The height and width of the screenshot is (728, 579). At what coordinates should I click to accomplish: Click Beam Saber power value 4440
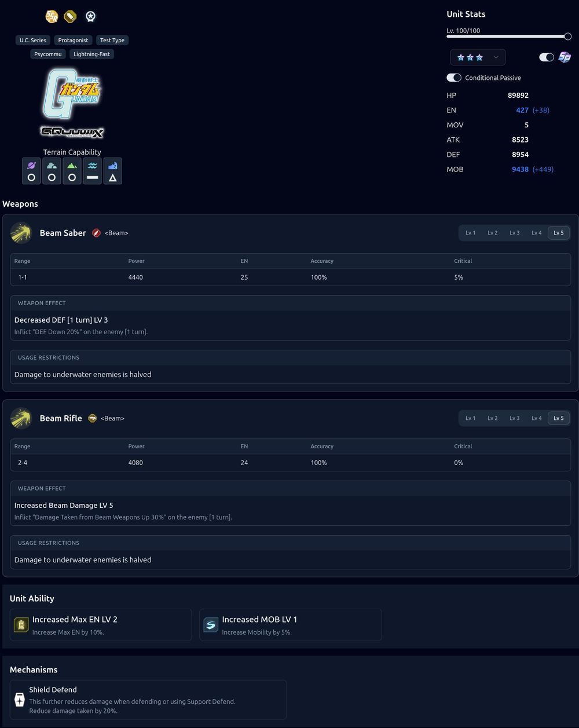click(135, 277)
